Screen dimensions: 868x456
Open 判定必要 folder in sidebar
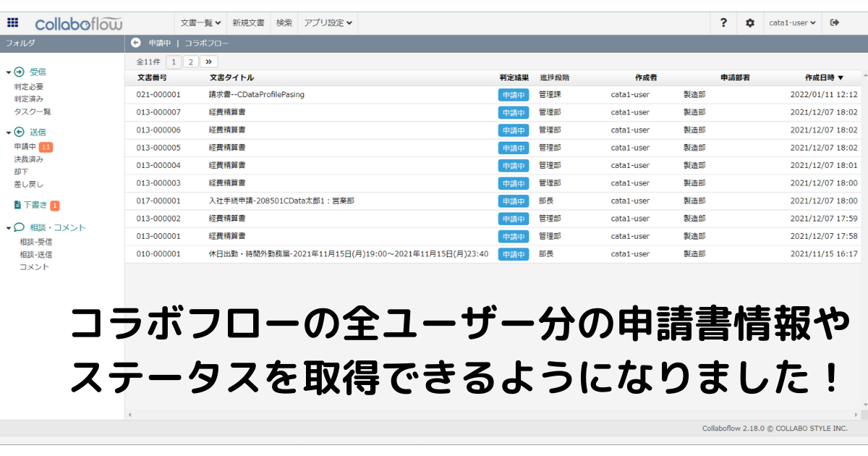click(x=28, y=87)
